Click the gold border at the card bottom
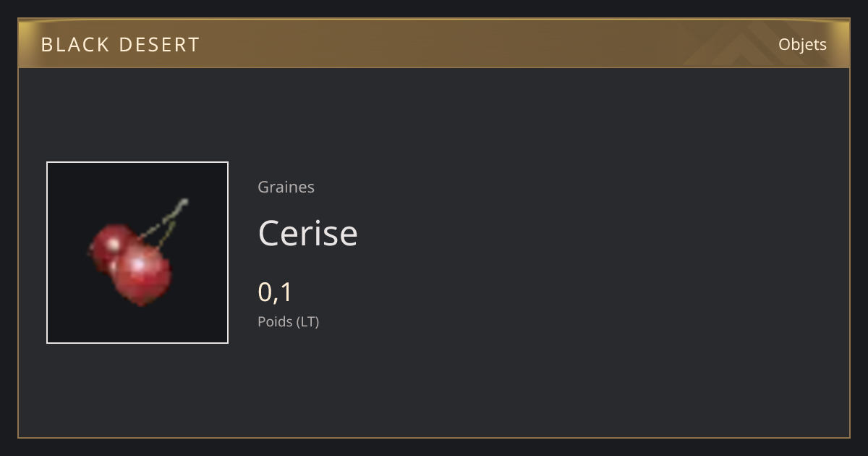 [434, 437]
